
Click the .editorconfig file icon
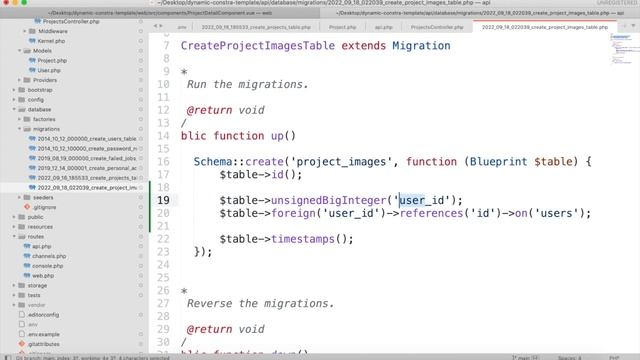pos(22,315)
